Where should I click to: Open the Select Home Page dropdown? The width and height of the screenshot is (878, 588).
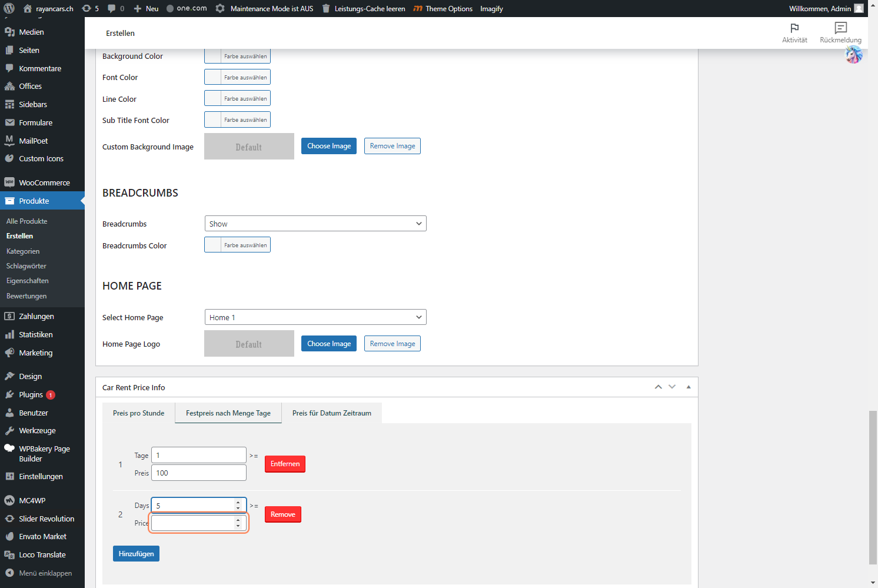[x=315, y=317]
